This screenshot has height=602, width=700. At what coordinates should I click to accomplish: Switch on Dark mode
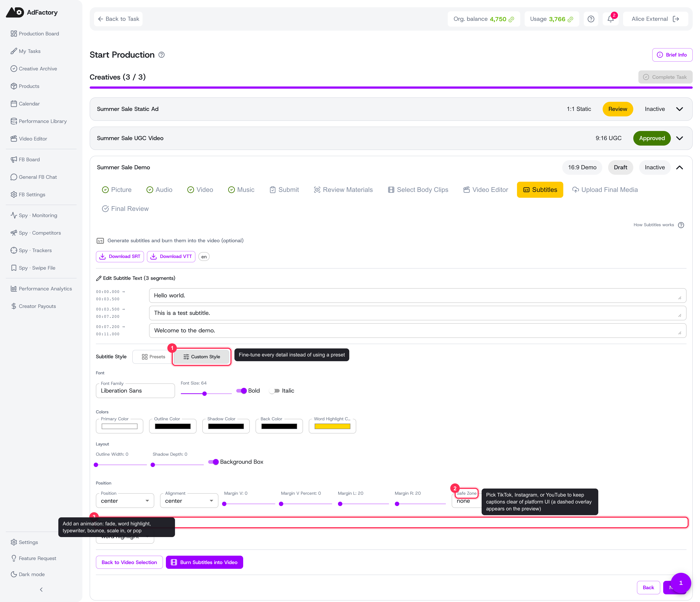pos(28,575)
